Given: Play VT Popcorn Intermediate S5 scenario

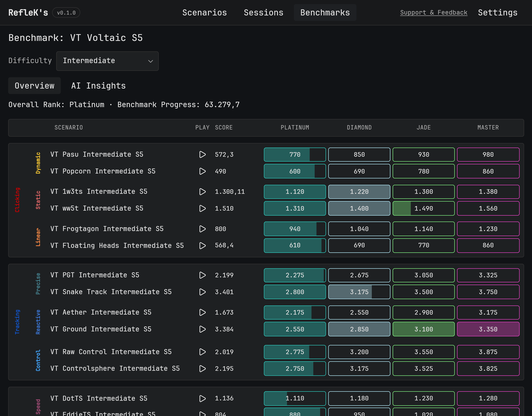Looking at the screenshot, I should pyautogui.click(x=202, y=171).
